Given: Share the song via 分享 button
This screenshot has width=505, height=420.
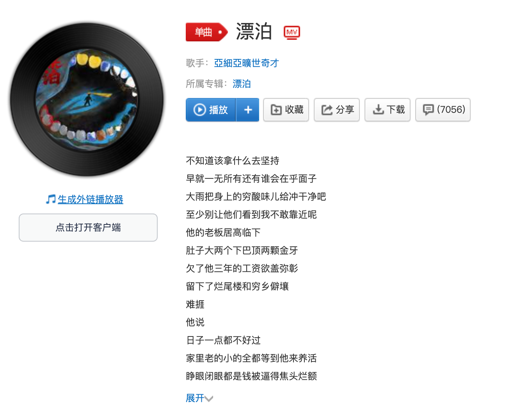Looking at the screenshot, I should tap(337, 110).
